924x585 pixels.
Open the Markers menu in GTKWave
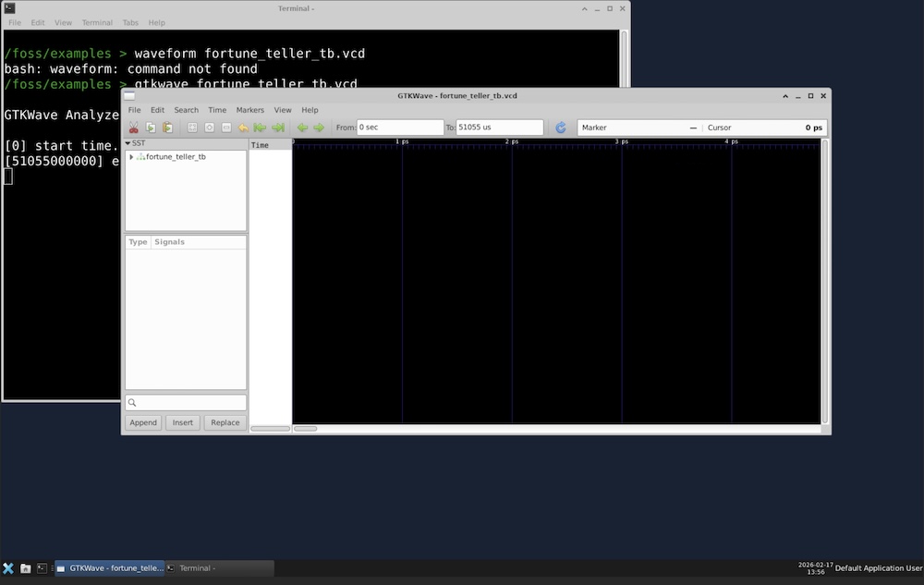(x=249, y=110)
